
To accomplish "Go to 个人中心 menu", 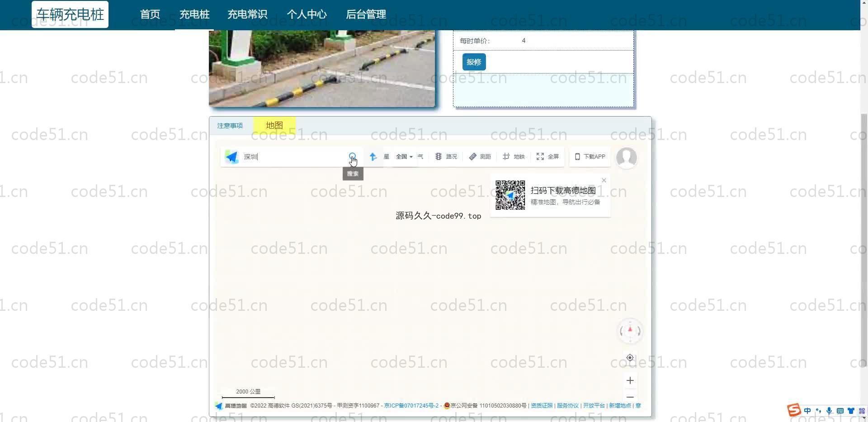I will (307, 14).
